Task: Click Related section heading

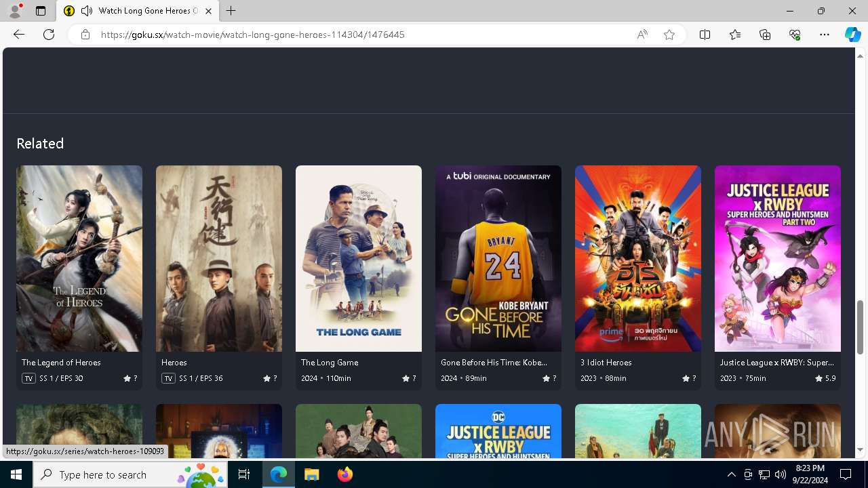Action: [x=40, y=144]
